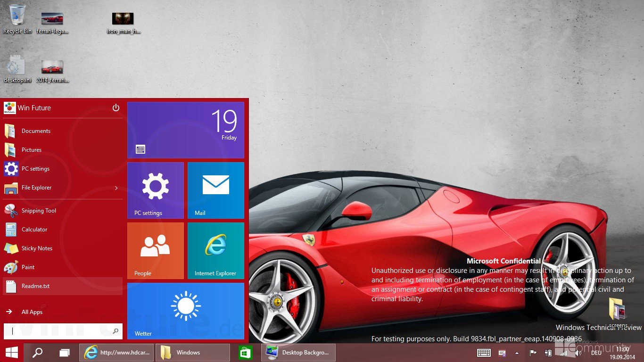Change the DEU input language

pyautogui.click(x=596, y=353)
